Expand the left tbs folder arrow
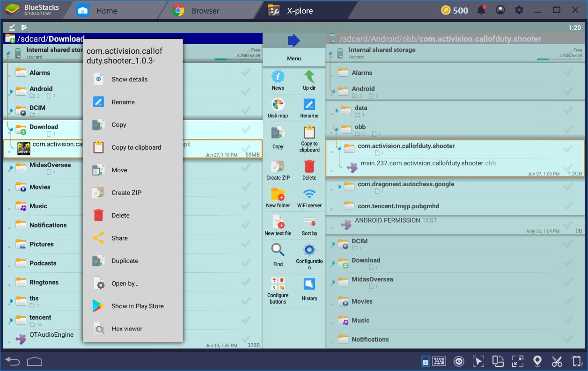Image resolution: width=588 pixels, height=371 pixels. coord(11,301)
